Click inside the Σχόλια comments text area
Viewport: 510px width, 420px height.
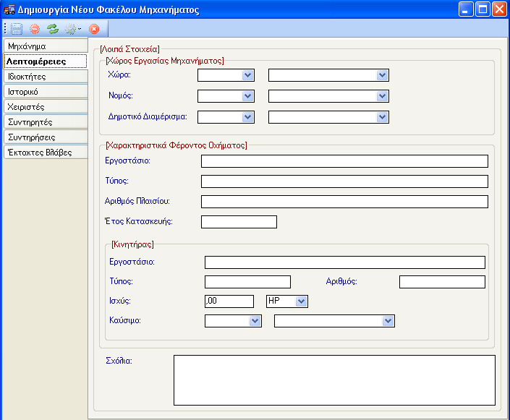coord(334,380)
